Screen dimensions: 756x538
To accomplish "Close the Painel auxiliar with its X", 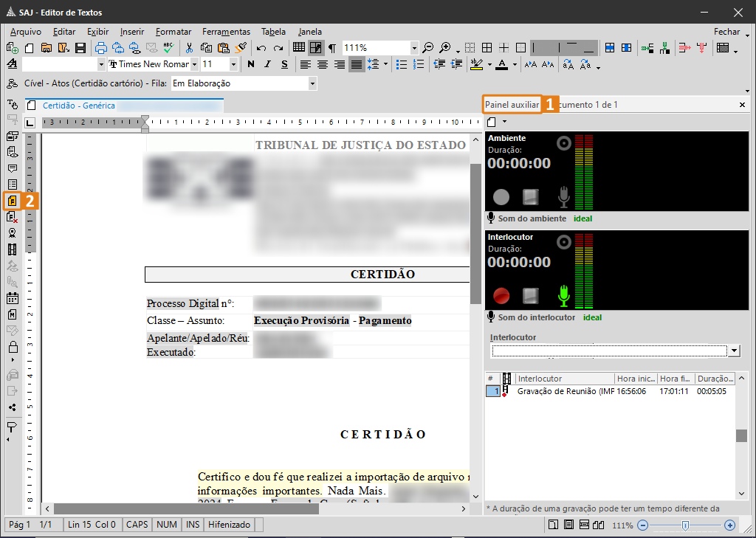I will [742, 105].
